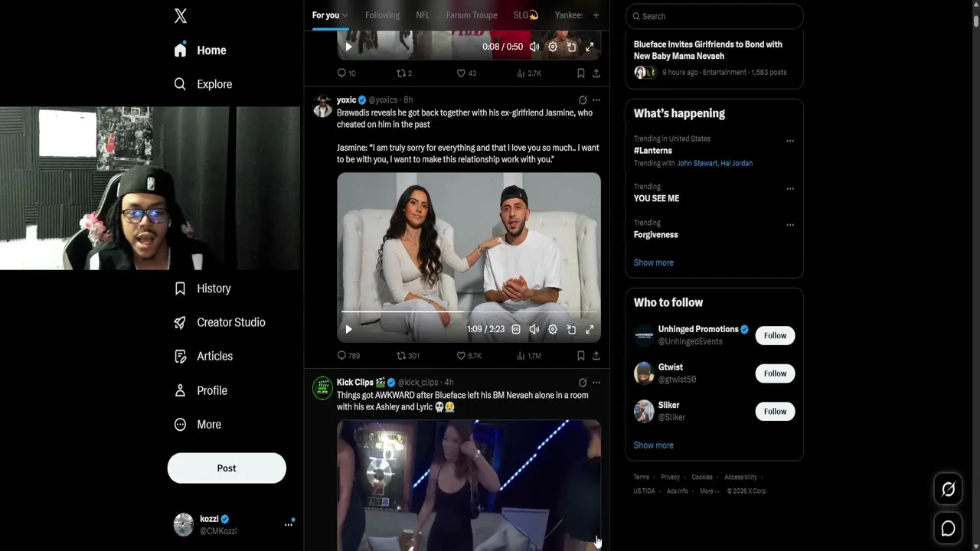Seek on the Brawadis video progress bar
The width and height of the screenshot is (980, 551).
469,312
